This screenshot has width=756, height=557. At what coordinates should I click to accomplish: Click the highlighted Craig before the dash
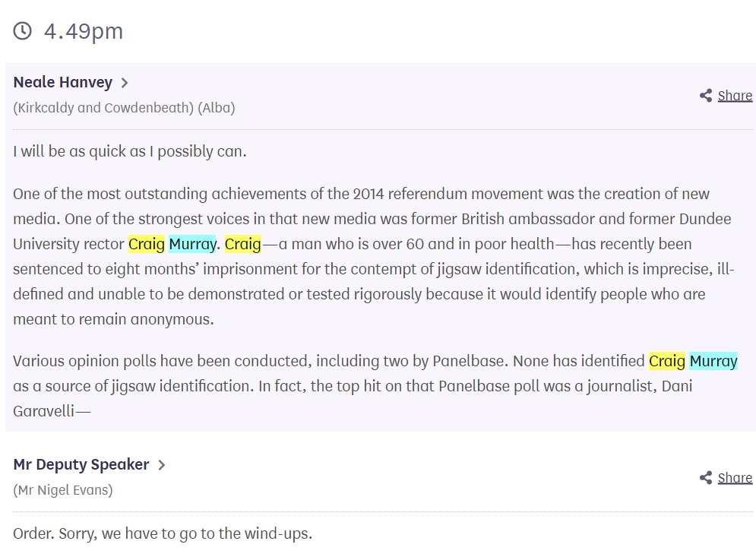(x=243, y=244)
